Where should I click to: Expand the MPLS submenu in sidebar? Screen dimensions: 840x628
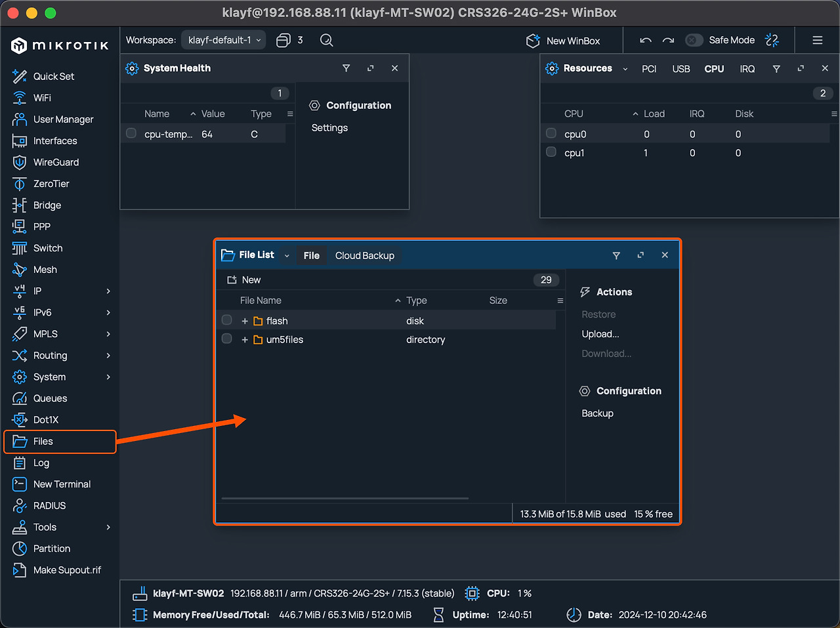point(108,334)
